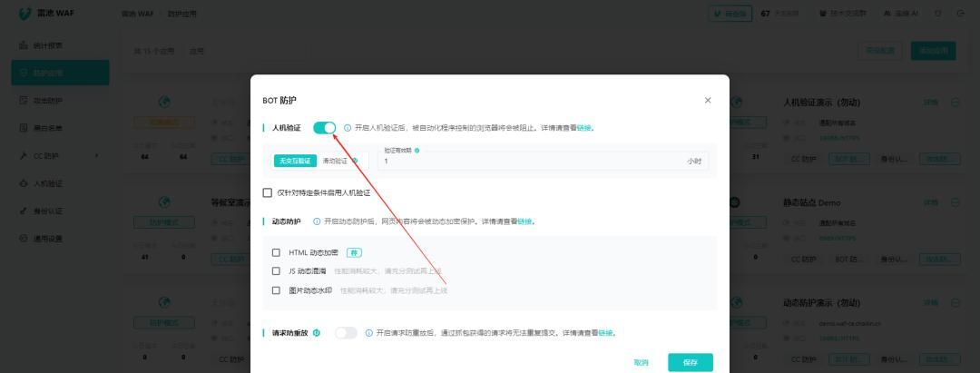The image size is (980, 373).
Task: Open 技术交流群 in the top bar
Action: point(842,13)
